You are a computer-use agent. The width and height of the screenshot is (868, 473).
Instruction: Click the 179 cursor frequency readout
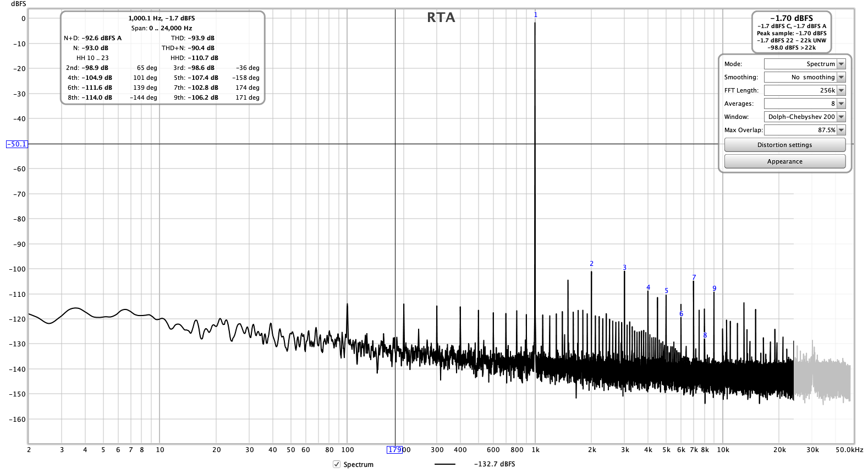(394, 450)
